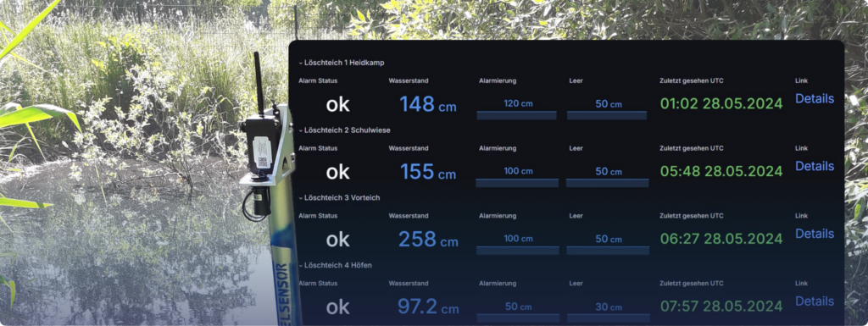
Task: Click the ok status for Heidkamp
Action: click(x=337, y=105)
